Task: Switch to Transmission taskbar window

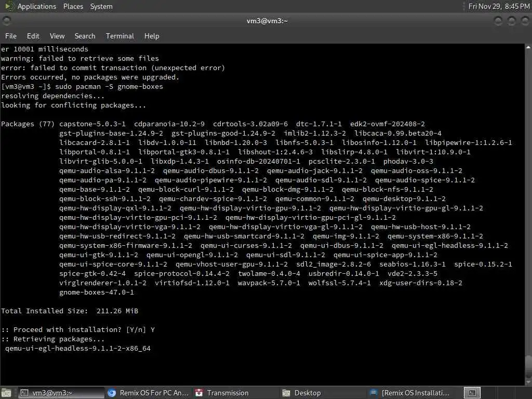Action: (236, 393)
